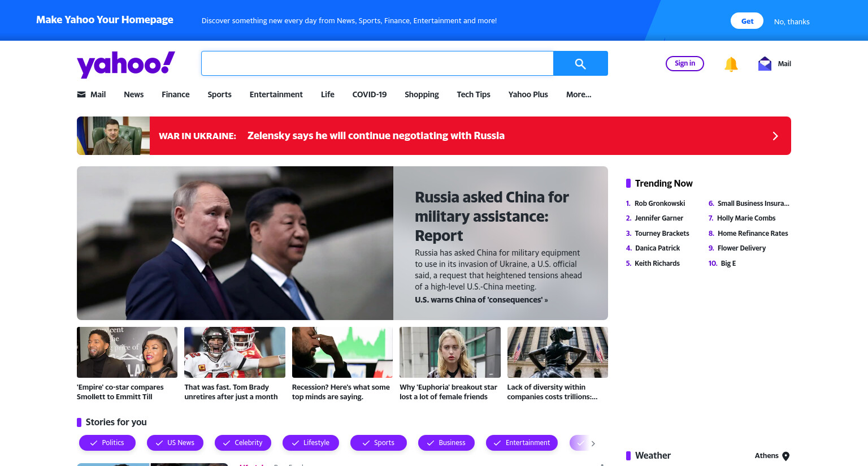Open trending topic Tourney Brackets
Screen dimensions: 868x466
(662, 234)
